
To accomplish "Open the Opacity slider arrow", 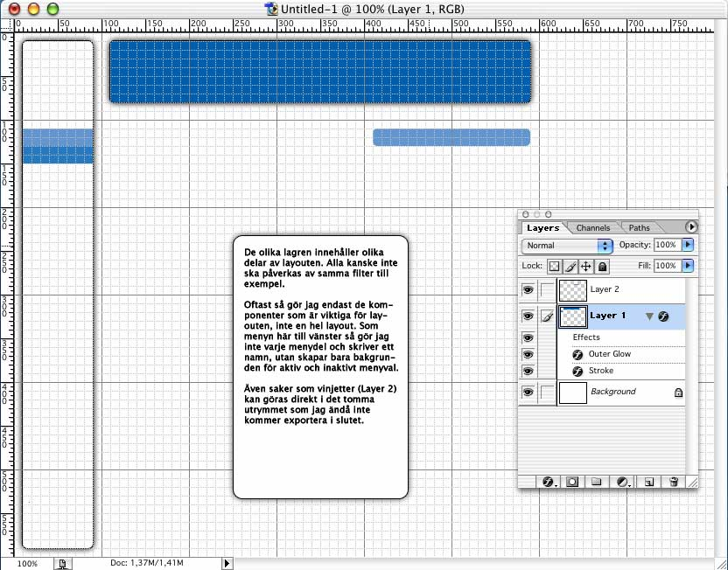I will pos(687,246).
